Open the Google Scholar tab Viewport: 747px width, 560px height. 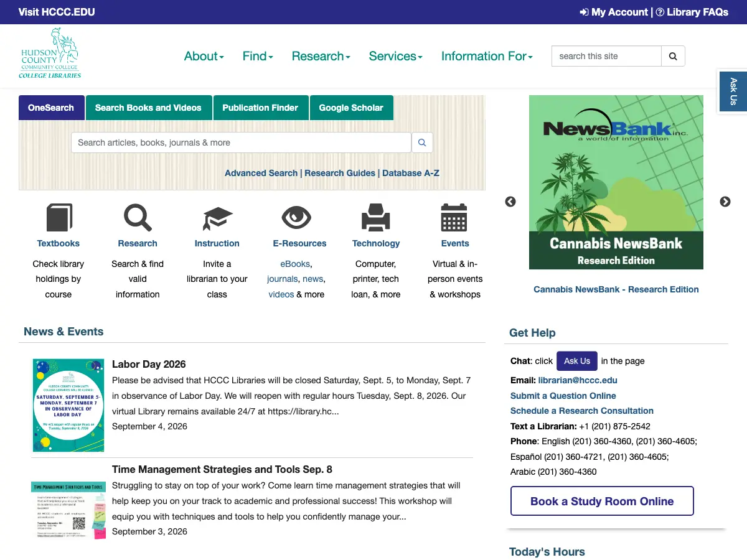(351, 108)
